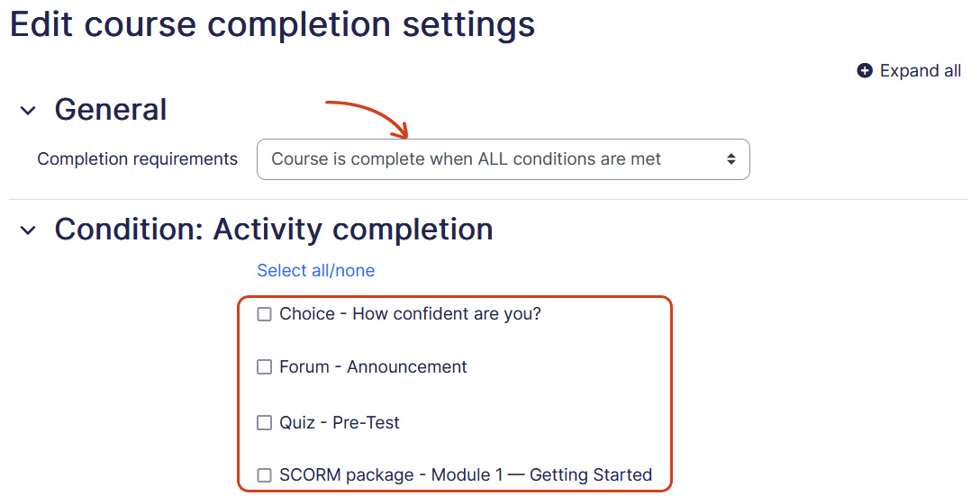This screenshot has width=980, height=496.
Task: Select the SCORM package Module 1 checkbox
Action: tap(264, 475)
